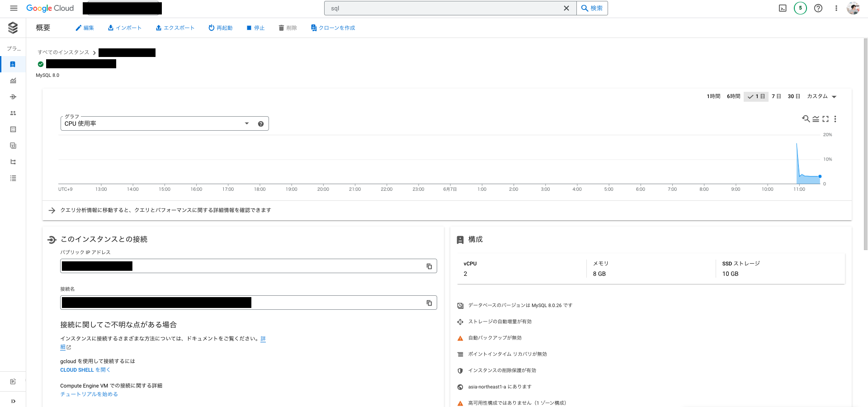Screen dimensions: 868x407
Task: Open the chart's three-dot options menu
Action: 835,119
